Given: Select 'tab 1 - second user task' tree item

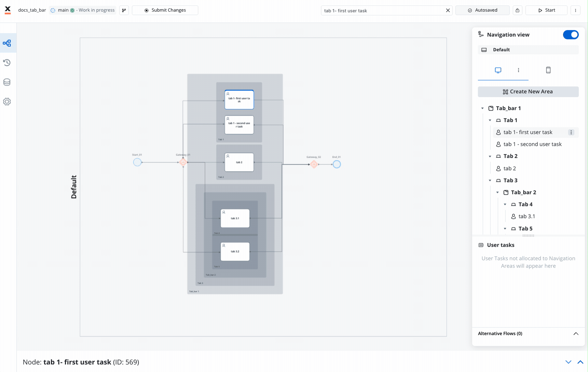Looking at the screenshot, I should [532, 144].
